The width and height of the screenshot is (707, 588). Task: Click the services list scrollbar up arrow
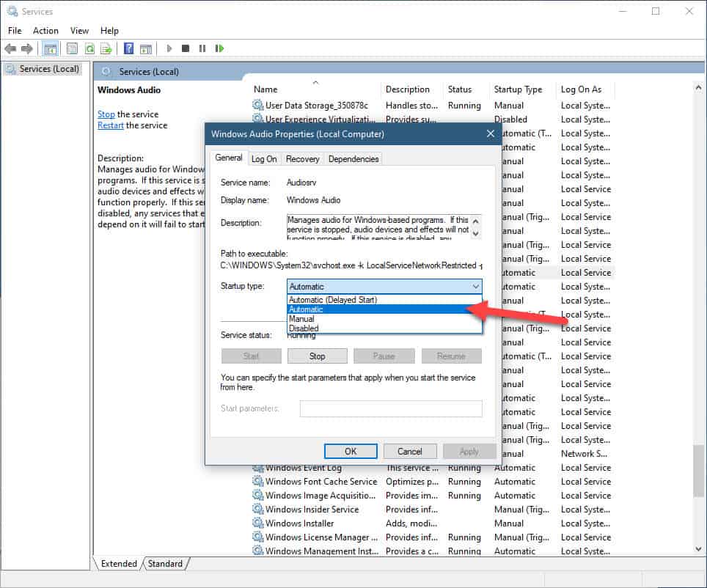pyautogui.click(x=698, y=87)
